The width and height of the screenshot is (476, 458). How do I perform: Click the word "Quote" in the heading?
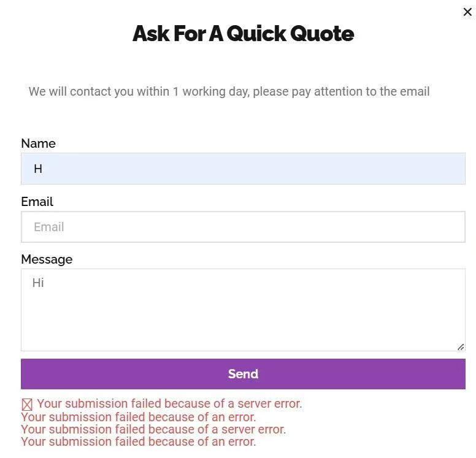(x=322, y=33)
